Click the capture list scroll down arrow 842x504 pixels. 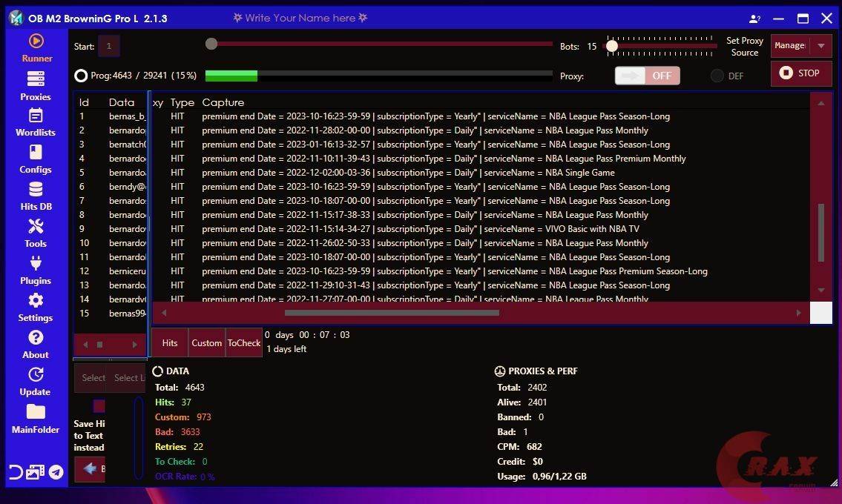(x=821, y=291)
